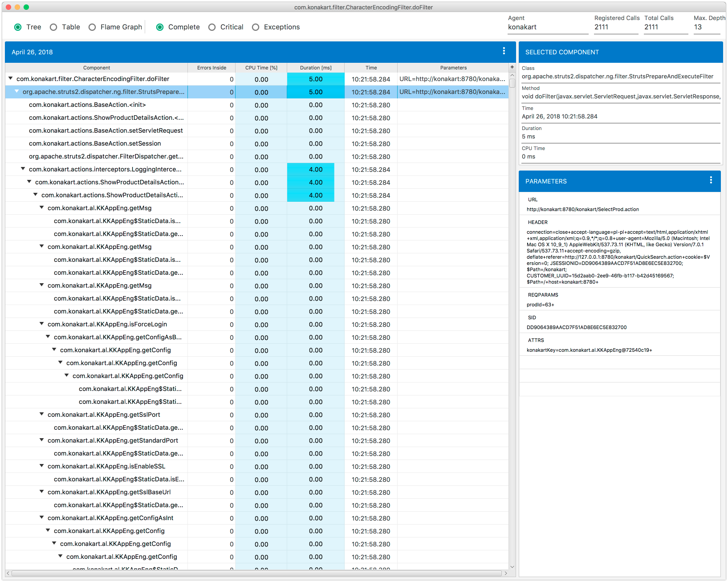Collapse the KKAppEng.isForceLogin node
728x582 pixels.
42,324
